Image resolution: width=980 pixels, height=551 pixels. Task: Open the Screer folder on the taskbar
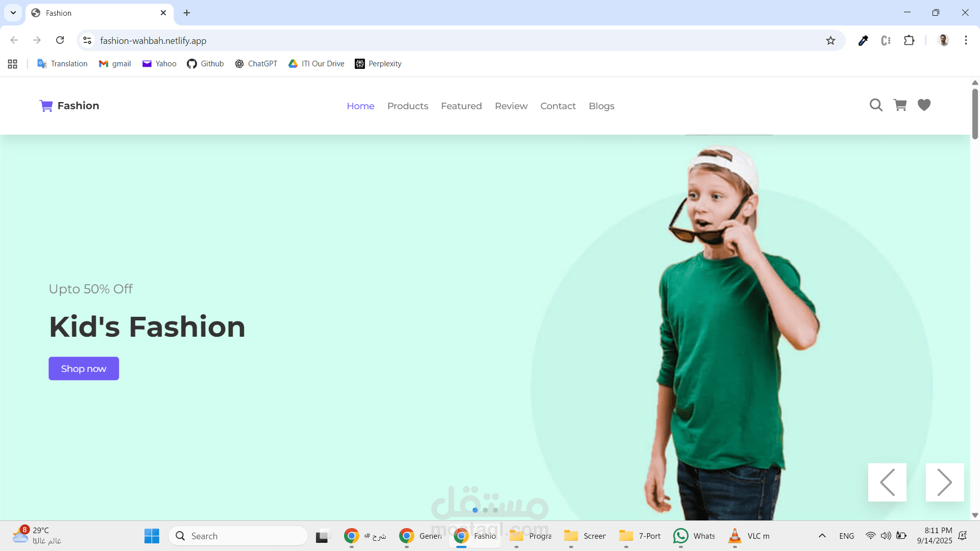coord(585,536)
